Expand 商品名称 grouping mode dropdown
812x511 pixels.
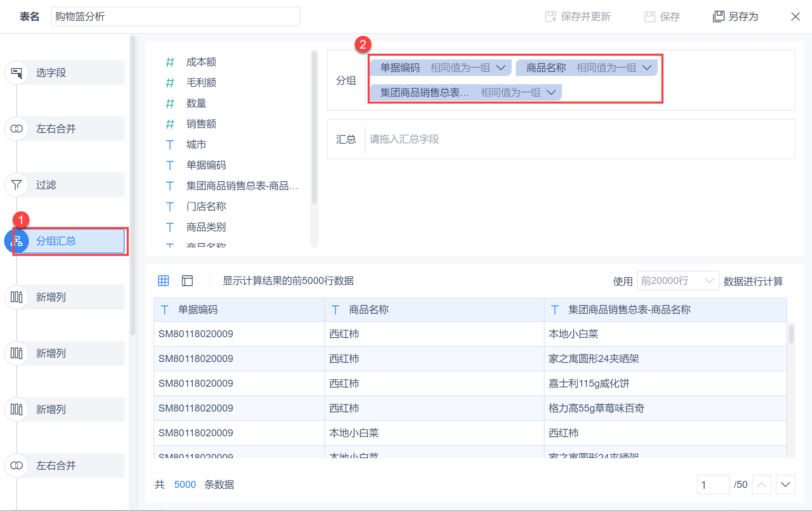coord(647,68)
